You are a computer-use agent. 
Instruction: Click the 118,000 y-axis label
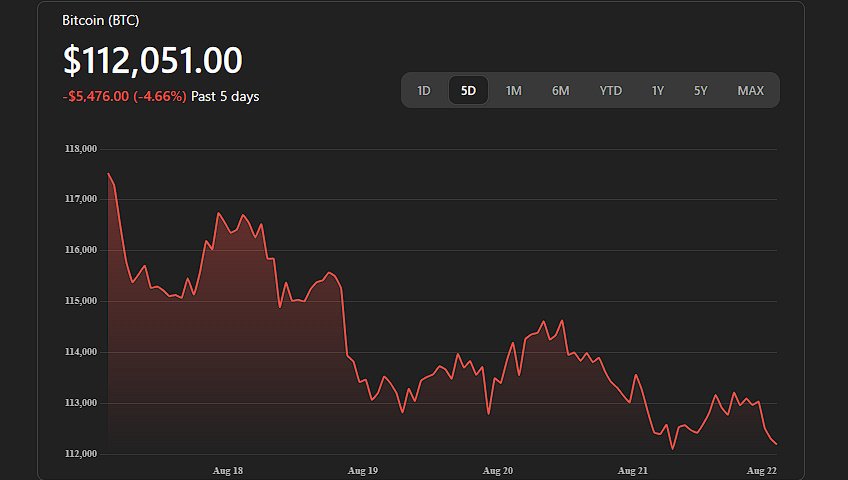[81, 149]
